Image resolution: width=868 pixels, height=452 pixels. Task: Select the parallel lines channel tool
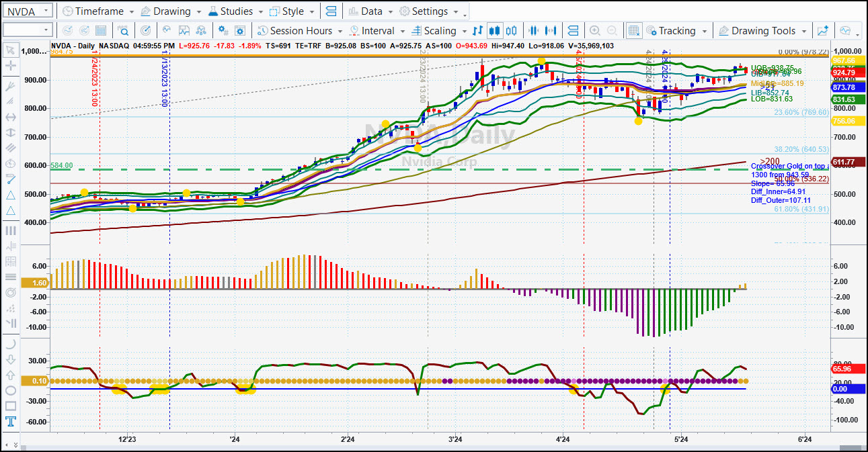click(x=10, y=148)
